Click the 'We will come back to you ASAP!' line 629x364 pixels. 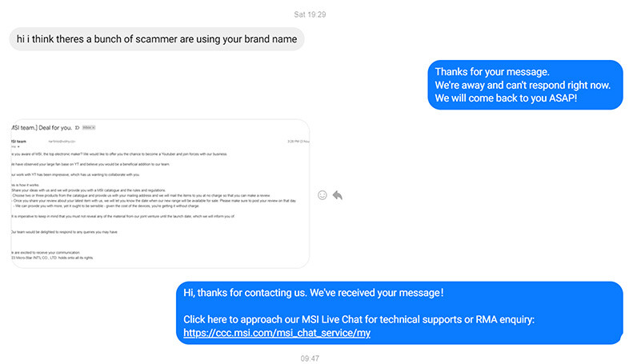pos(506,98)
